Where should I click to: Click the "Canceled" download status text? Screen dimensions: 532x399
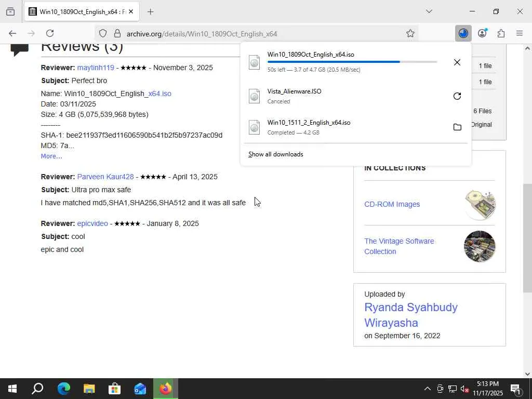[278, 101]
